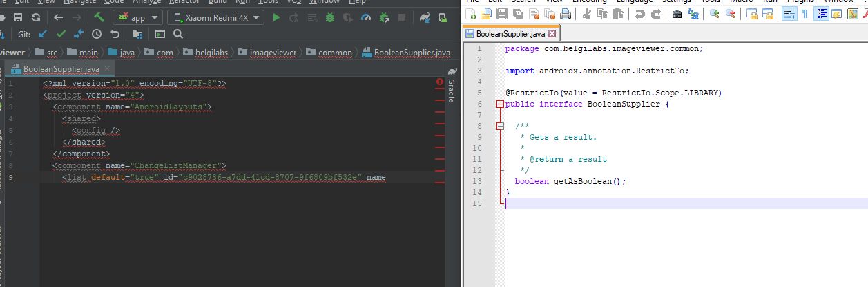The height and width of the screenshot is (287, 868).
Task: Click Cut scissors icon in Notepad++
Action: (586, 14)
